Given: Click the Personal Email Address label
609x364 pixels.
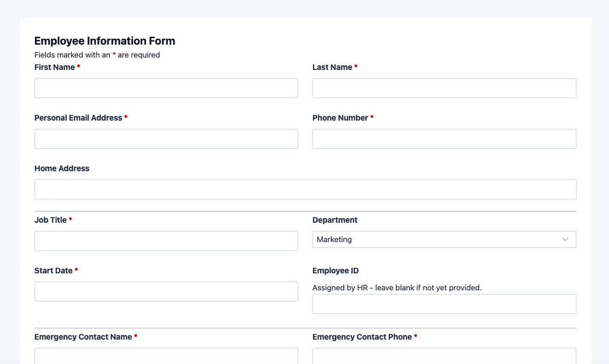Looking at the screenshot, I should point(78,118).
